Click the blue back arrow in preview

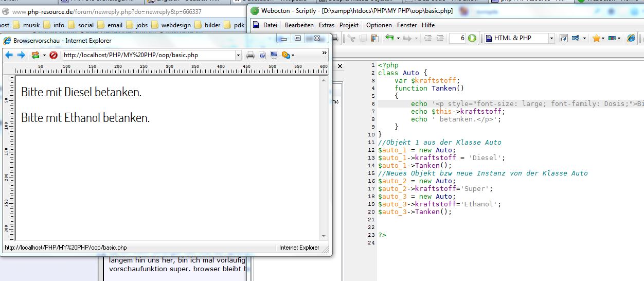(9, 55)
